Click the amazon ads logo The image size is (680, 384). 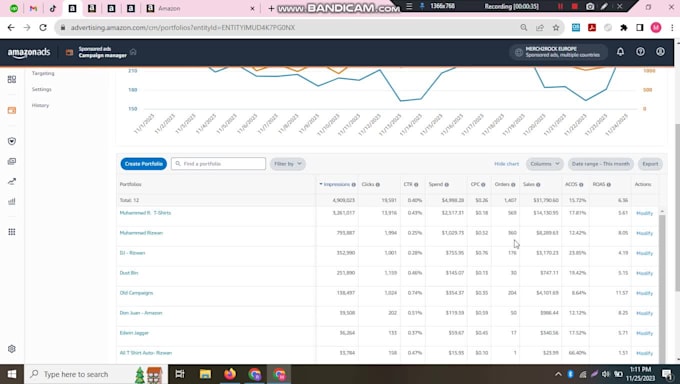pos(29,53)
